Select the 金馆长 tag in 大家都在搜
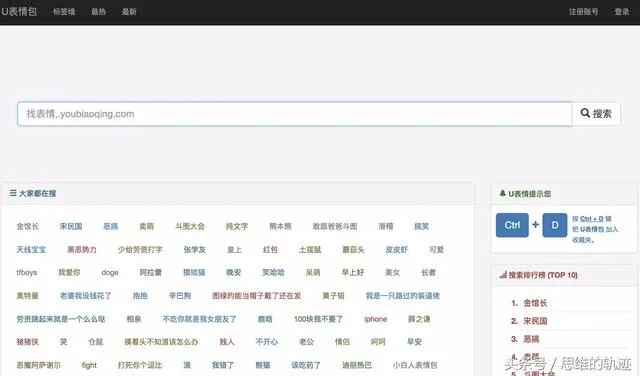Screen dimensions: 640x376 27,226
